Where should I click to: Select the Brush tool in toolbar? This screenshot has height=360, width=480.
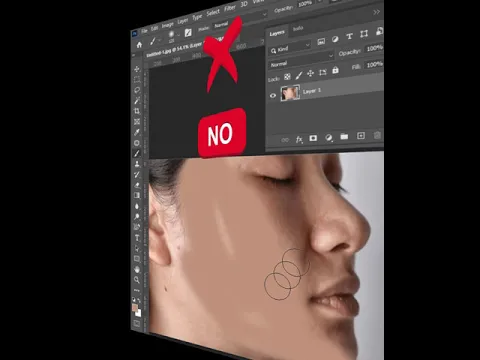[x=137, y=153]
